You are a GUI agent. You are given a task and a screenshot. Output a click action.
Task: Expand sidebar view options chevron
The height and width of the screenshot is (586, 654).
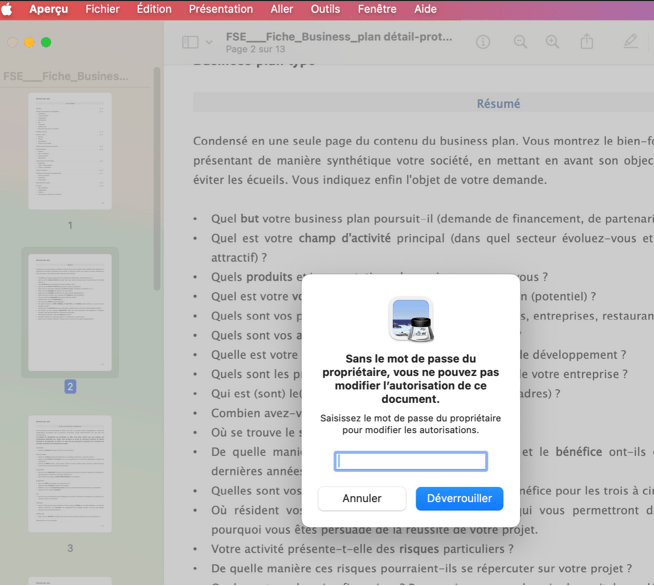[209, 42]
